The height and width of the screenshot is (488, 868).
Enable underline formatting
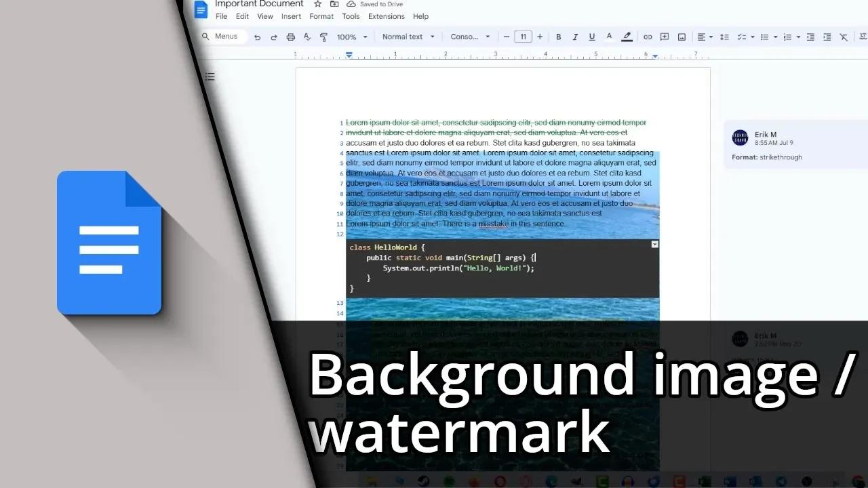pos(591,37)
